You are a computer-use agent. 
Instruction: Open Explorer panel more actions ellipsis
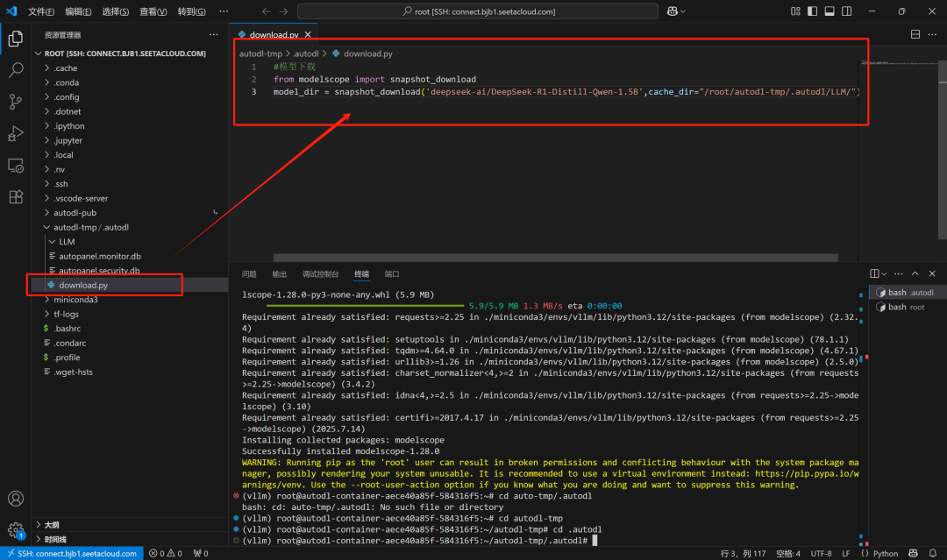[x=214, y=34]
